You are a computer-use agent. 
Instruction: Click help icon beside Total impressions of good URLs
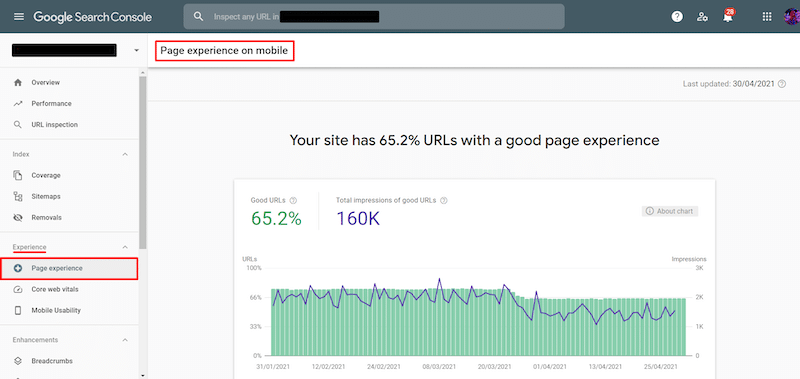(x=444, y=200)
